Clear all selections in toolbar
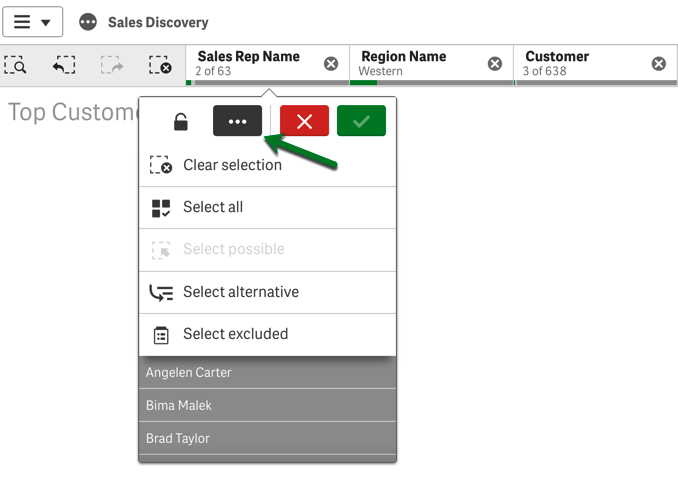The image size is (678, 478). coord(160,65)
